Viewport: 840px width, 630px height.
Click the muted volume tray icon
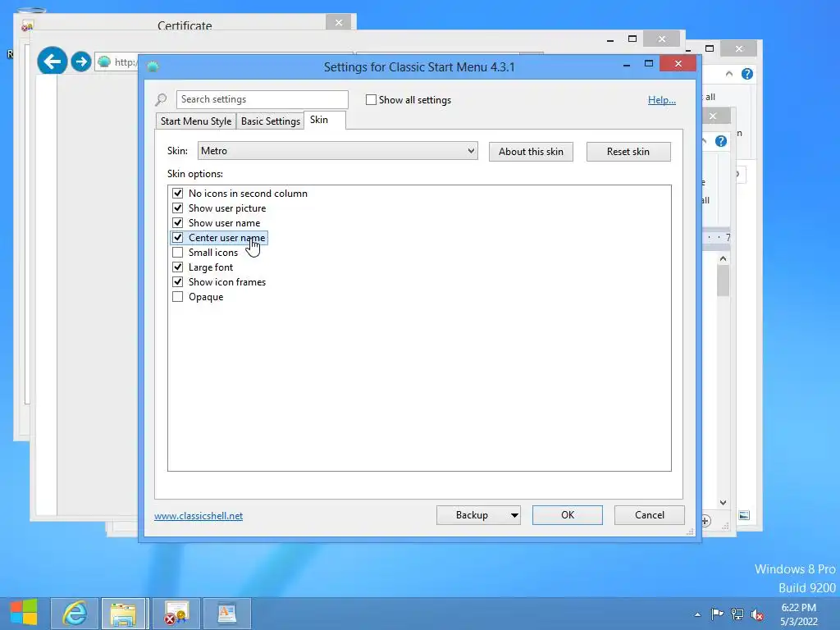(757, 614)
